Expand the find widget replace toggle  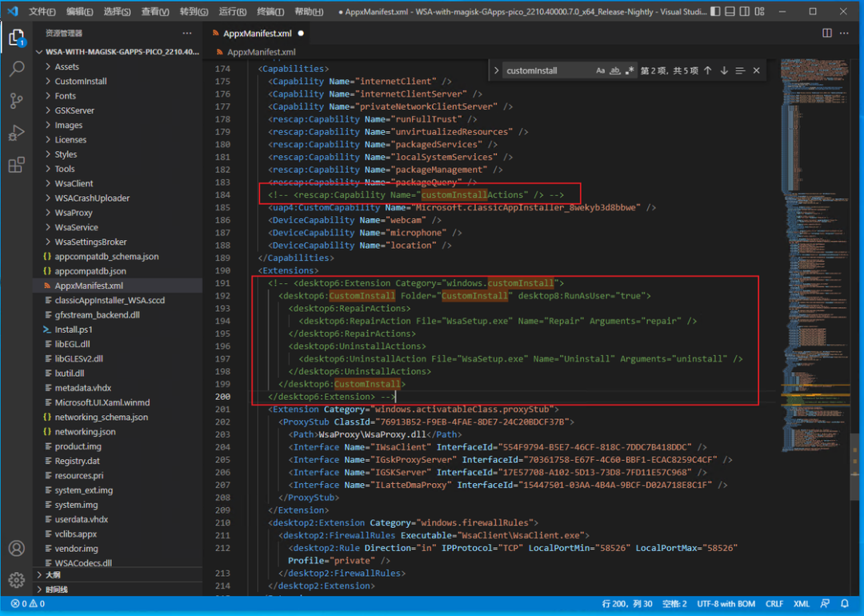(497, 70)
